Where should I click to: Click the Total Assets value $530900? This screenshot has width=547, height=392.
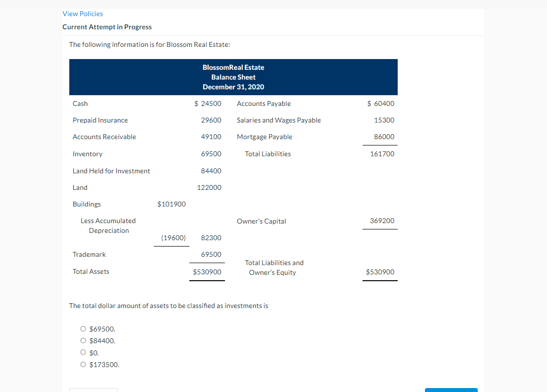[x=207, y=271]
